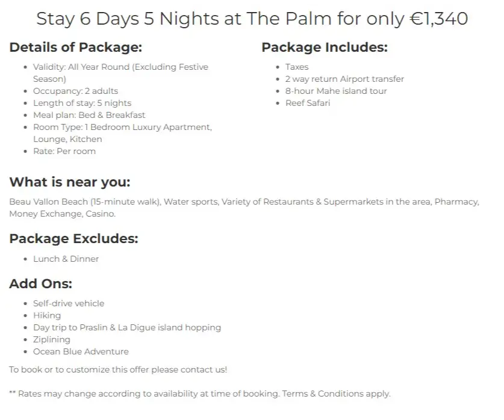Screen dimensions: 504x420
Task: Click the Meal plan: Bed & Breakfast line
Action: coord(89,115)
